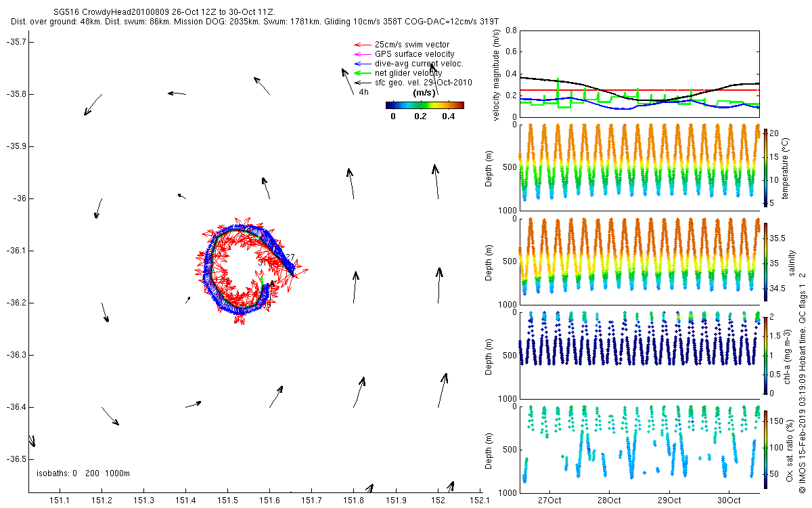812x508 pixels.
Task: Click the "Dist. over ground: 48km" summary line
Action: (254, 22)
